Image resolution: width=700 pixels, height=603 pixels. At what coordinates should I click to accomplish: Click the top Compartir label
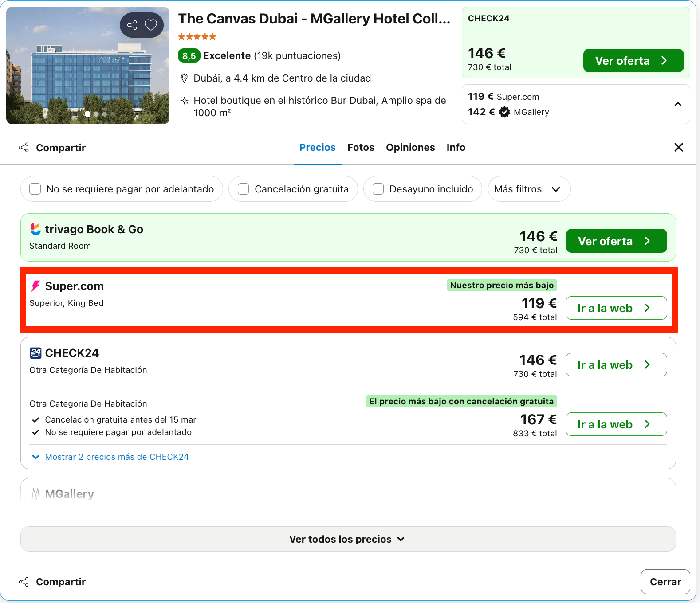tap(61, 148)
